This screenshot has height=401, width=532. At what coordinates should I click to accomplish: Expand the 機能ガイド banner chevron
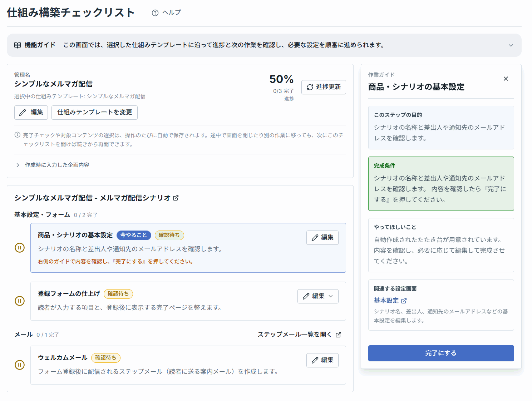coord(511,45)
